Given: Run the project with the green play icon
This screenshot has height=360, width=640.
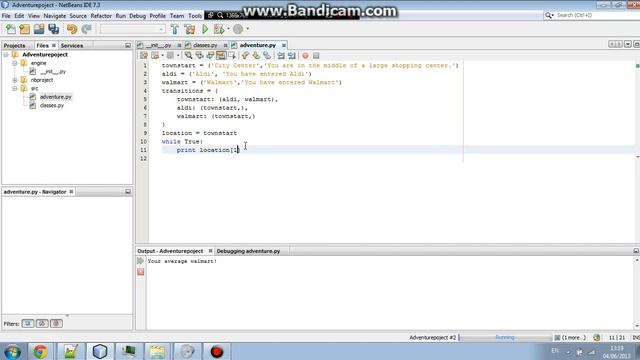Looking at the screenshot, I should coord(205,29).
